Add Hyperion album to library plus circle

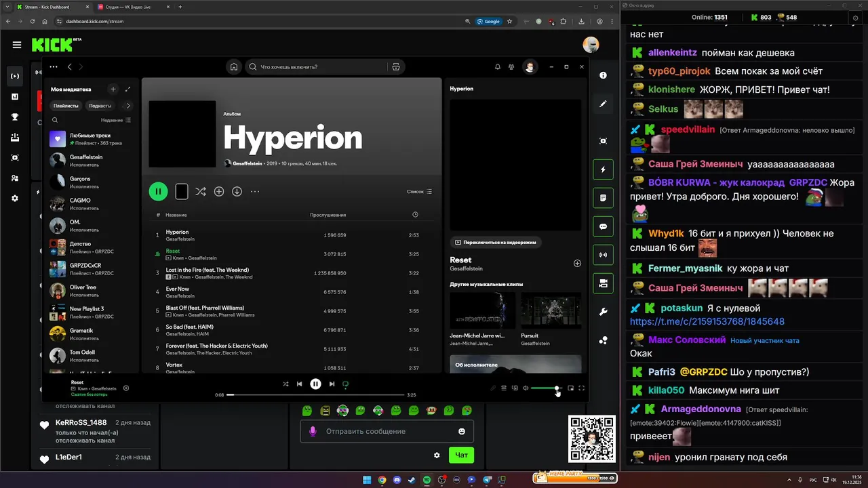[219, 192]
